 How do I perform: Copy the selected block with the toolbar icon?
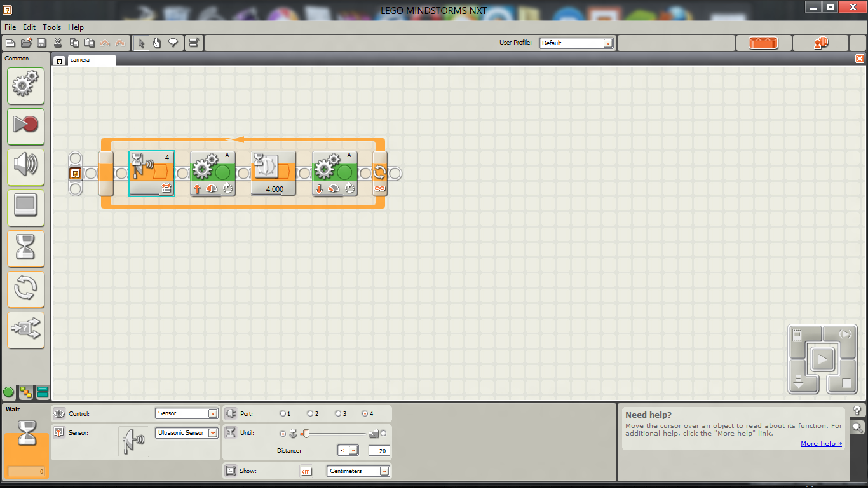(74, 43)
